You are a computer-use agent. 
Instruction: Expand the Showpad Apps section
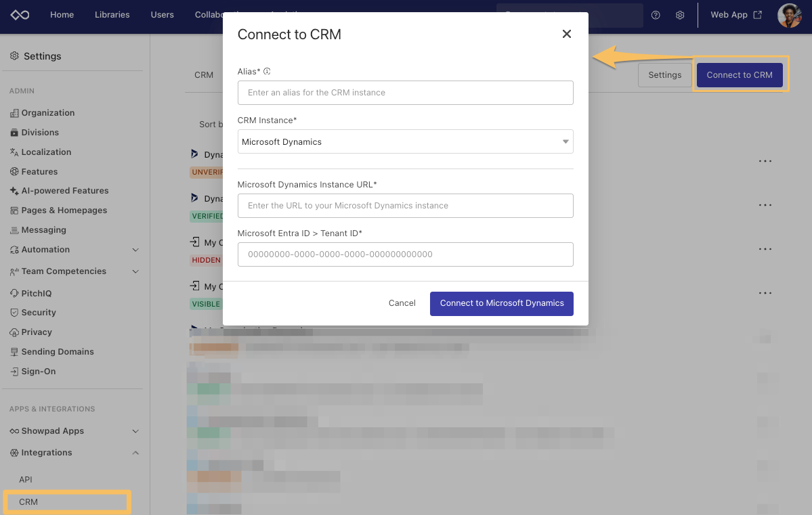click(x=135, y=431)
